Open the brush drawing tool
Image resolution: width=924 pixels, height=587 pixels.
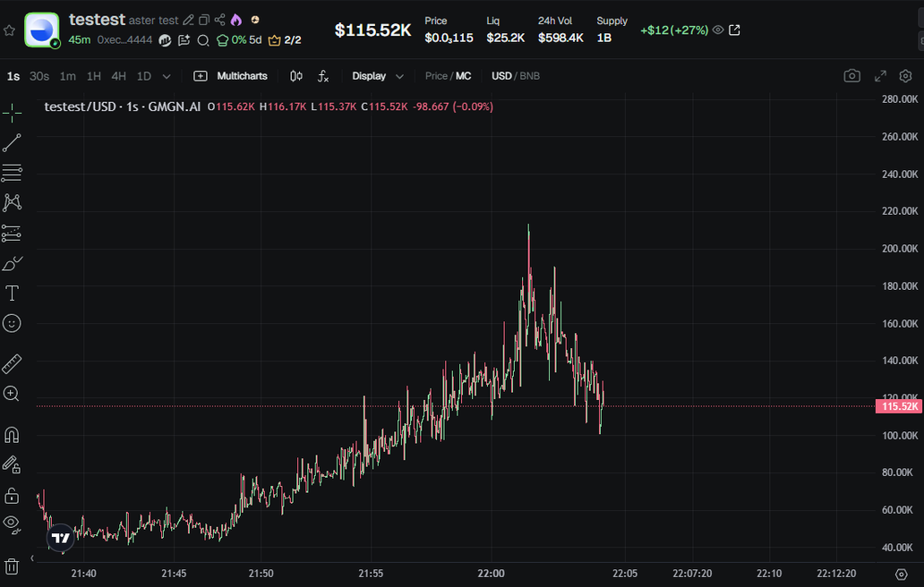click(12, 263)
